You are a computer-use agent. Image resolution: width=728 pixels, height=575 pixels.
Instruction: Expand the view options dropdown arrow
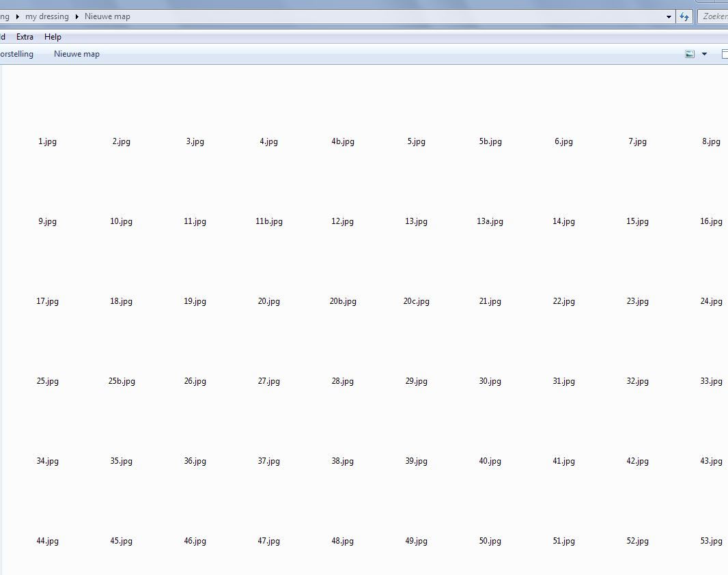(704, 55)
